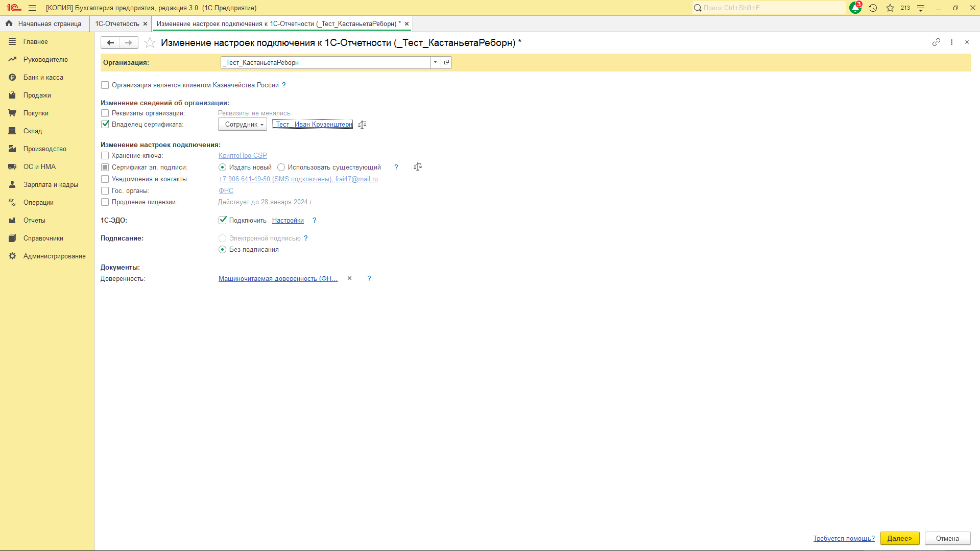Go to the home page house icon
The image size is (980, 551).
pos(9,23)
